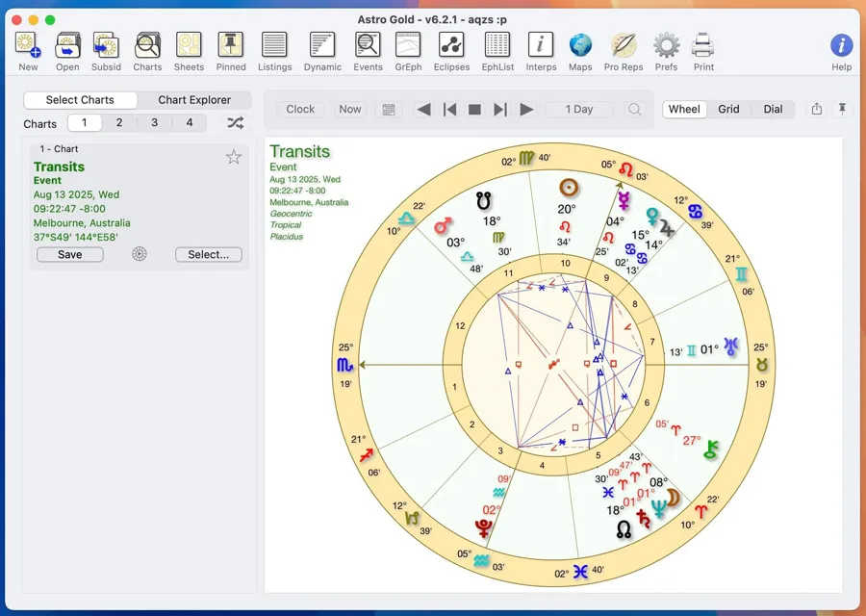Click the Interps icon in toolbar
This screenshot has width=866, height=616.
coord(541,45)
